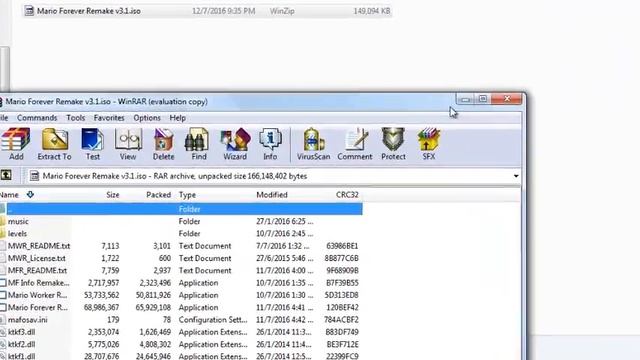Screen dimensions: 640x360
Task: Sort by the Type column header
Action: click(187, 195)
